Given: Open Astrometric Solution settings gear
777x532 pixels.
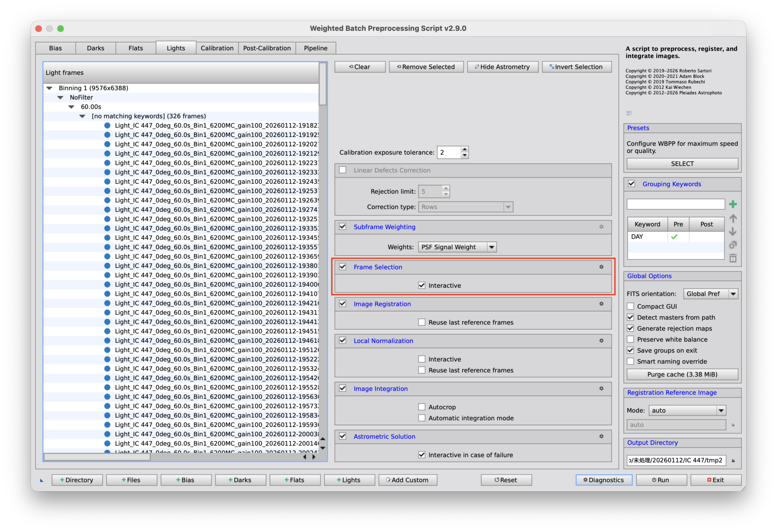Looking at the screenshot, I should pos(601,437).
